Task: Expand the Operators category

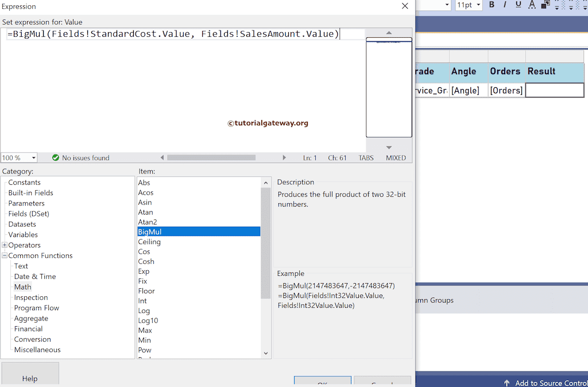Action: coord(5,245)
